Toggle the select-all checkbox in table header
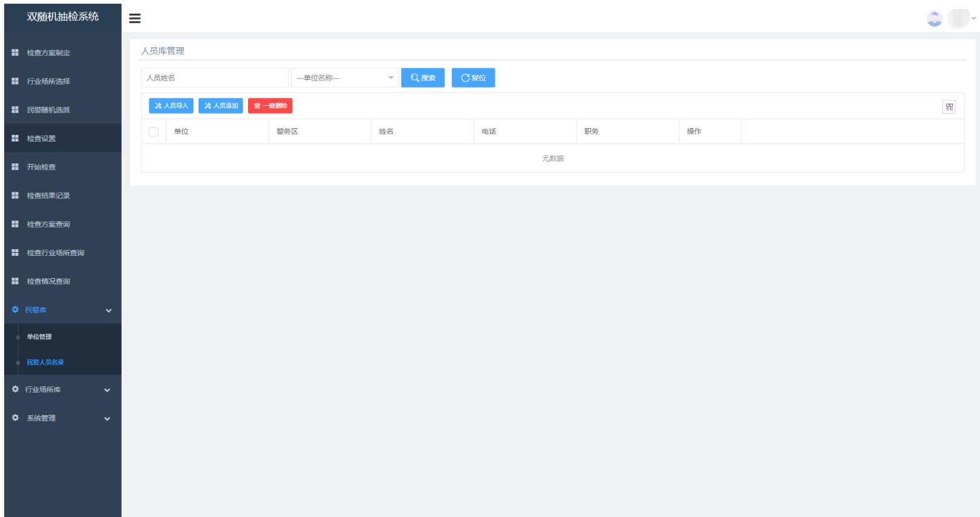 [154, 132]
